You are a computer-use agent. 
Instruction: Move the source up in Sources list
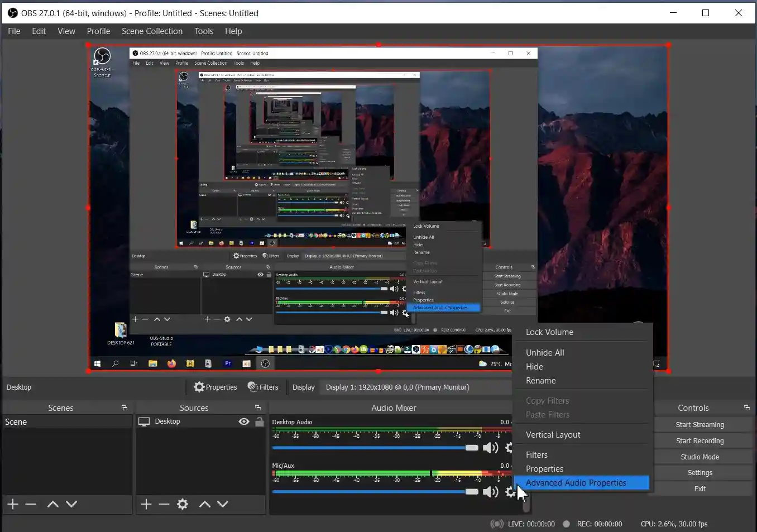pyautogui.click(x=205, y=504)
